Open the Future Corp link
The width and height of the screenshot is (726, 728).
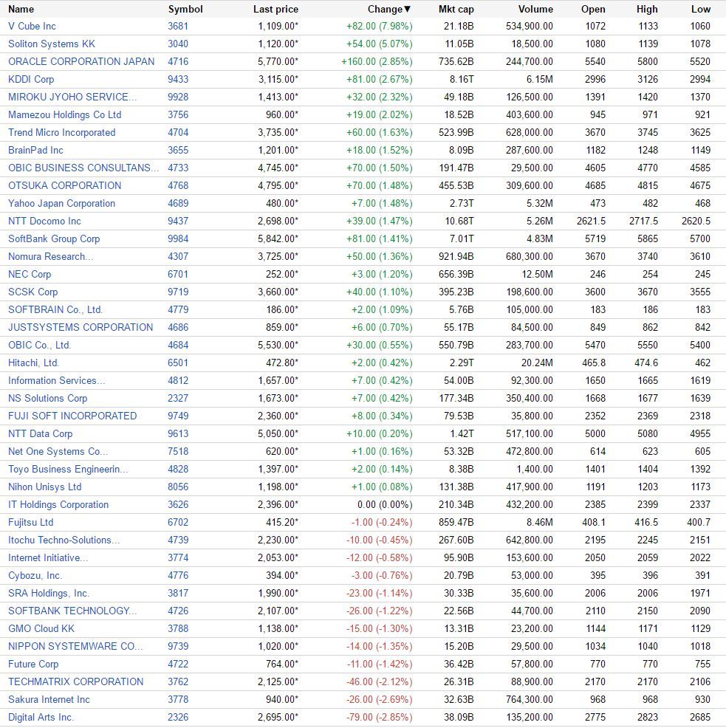[x=33, y=664]
